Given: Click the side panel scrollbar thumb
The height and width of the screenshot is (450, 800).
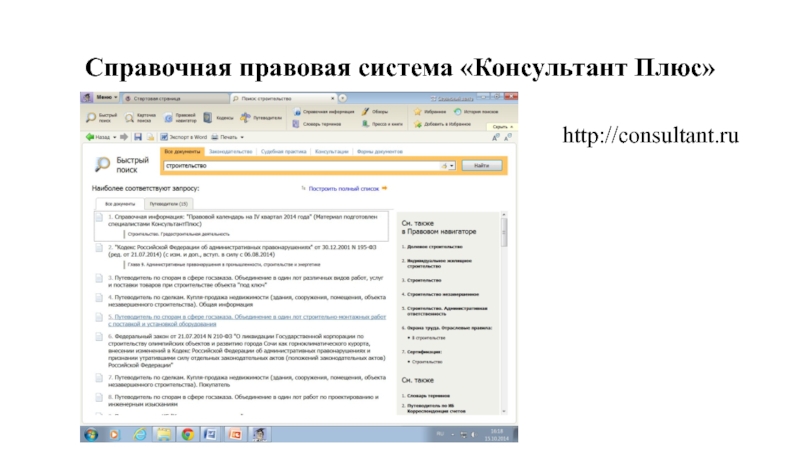Looking at the screenshot, I should click(x=504, y=233).
